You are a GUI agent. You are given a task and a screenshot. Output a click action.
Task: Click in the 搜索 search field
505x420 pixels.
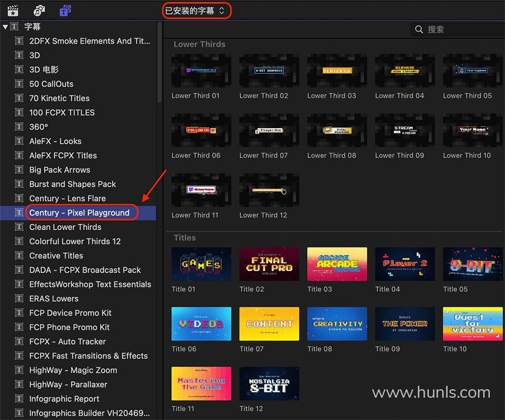point(460,29)
